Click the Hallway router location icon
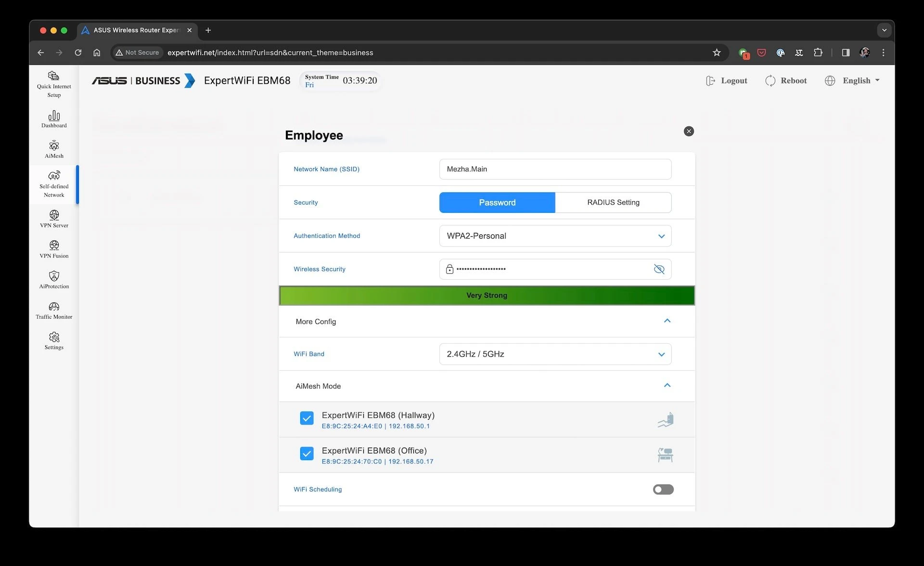This screenshot has width=924, height=566. click(665, 420)
